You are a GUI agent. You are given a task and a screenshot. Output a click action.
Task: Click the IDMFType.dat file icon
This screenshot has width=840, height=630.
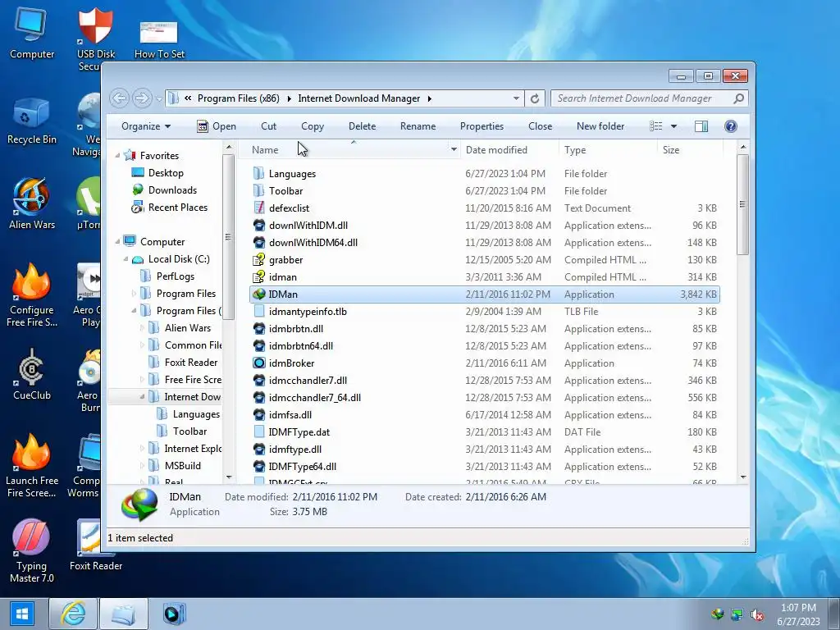pos(259,431)
